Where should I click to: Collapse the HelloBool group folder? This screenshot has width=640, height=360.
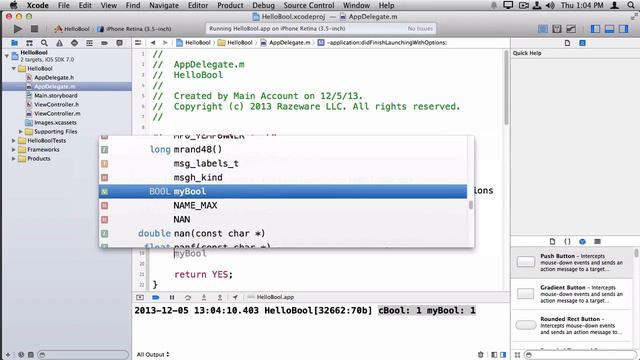coord(14,69)
